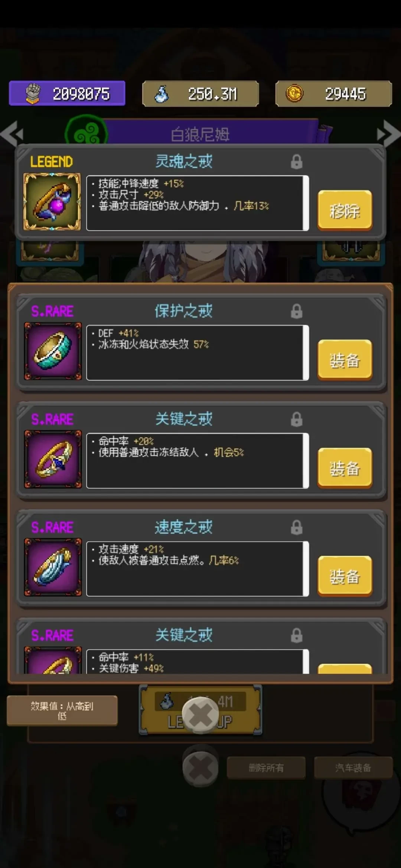Image resolution: width=401 pixels, height=868 pixels.
Task: Tap the 保护之戒 ring icon
Action: (x=53, y=351)
